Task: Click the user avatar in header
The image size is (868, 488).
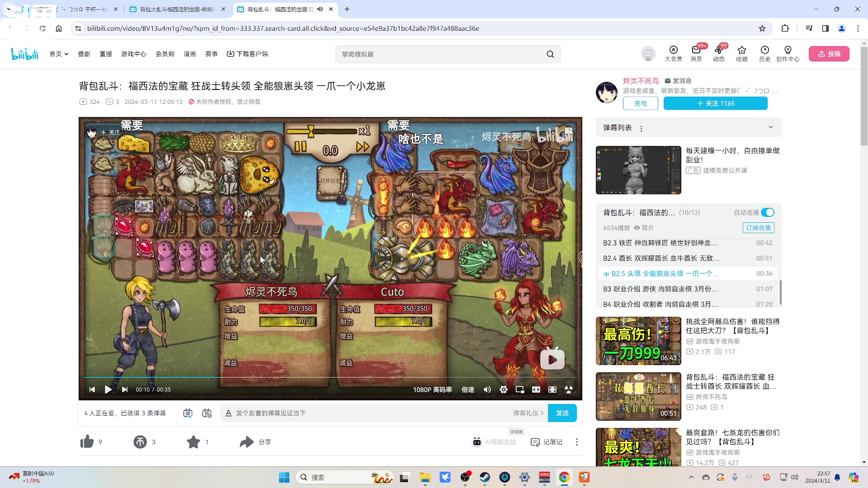Action: coord(648,54)
